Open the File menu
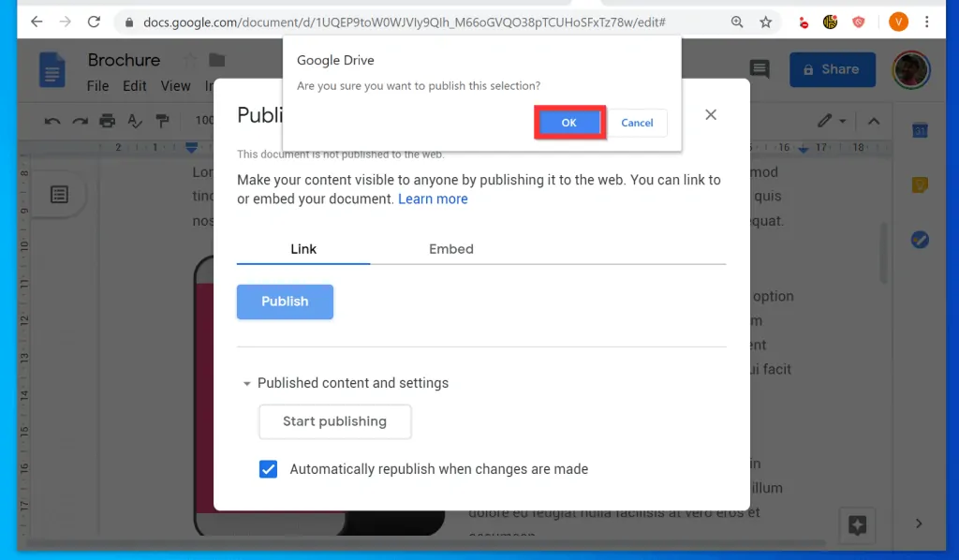The image size is (959, 560). coord(97,84)
